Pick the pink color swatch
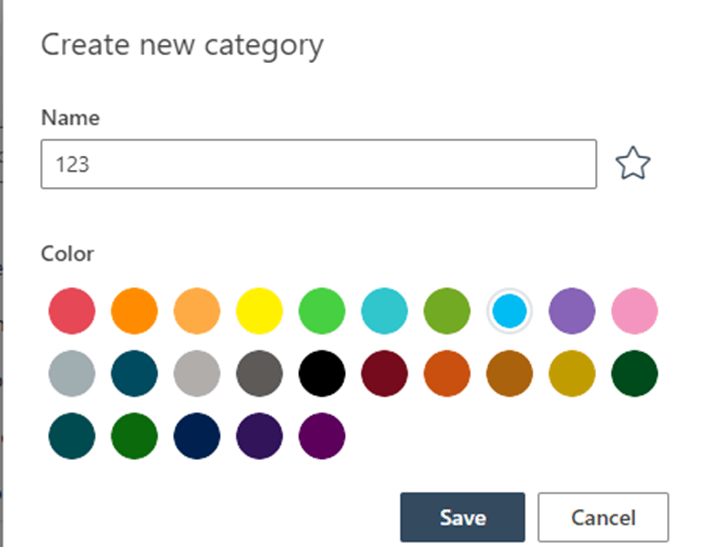 coord(635,311)
